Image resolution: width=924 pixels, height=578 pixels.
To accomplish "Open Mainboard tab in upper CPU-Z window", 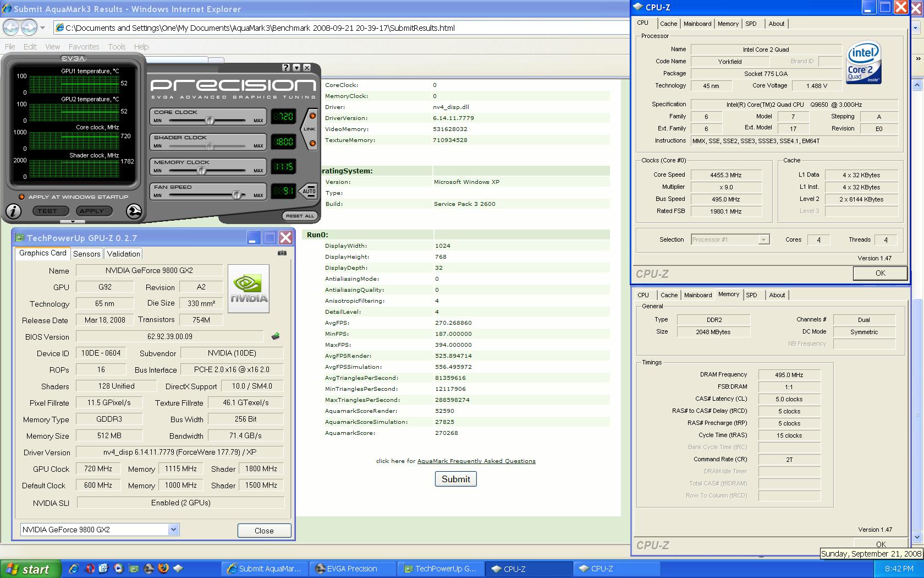I will (697, 24).
